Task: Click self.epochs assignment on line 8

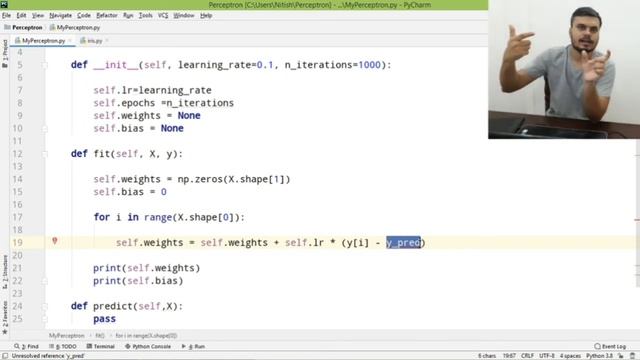Action: (x=163, y=103)
